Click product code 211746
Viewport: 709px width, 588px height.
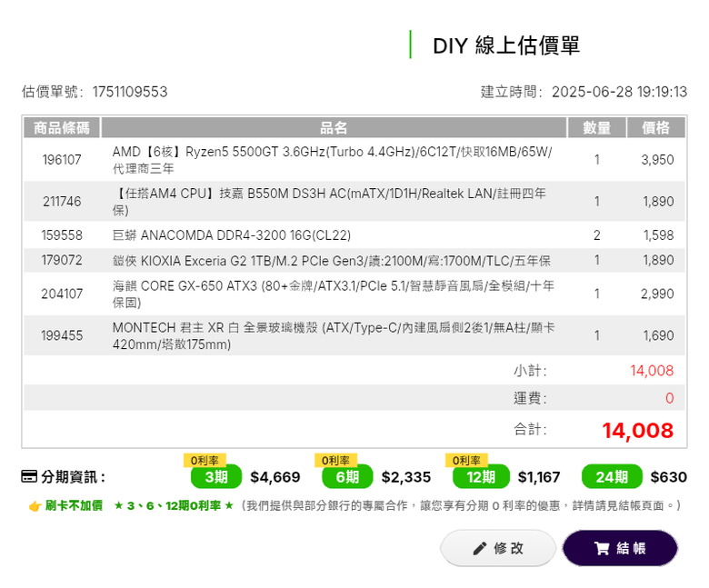point(62,201)
